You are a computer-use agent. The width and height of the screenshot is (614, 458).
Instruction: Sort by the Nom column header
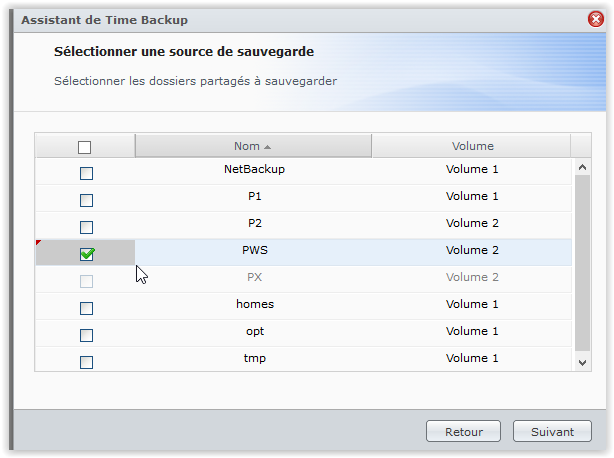point(246,146)
